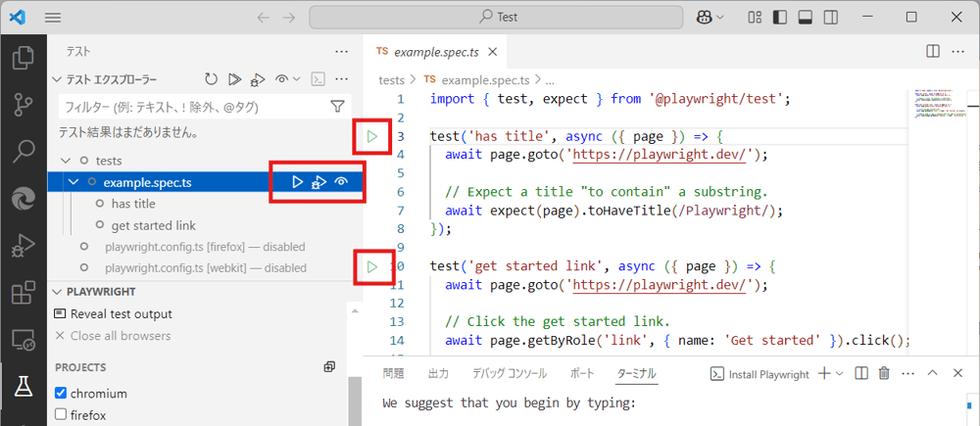Run 'get started link' test from gutter
The width and height of the screenshot is (980, 426).
372,267
